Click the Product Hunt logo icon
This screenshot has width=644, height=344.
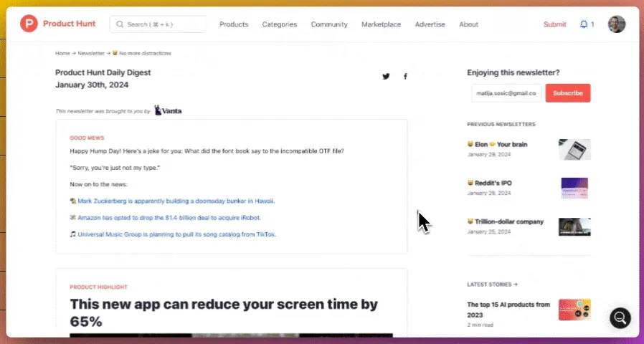[29, 24]
